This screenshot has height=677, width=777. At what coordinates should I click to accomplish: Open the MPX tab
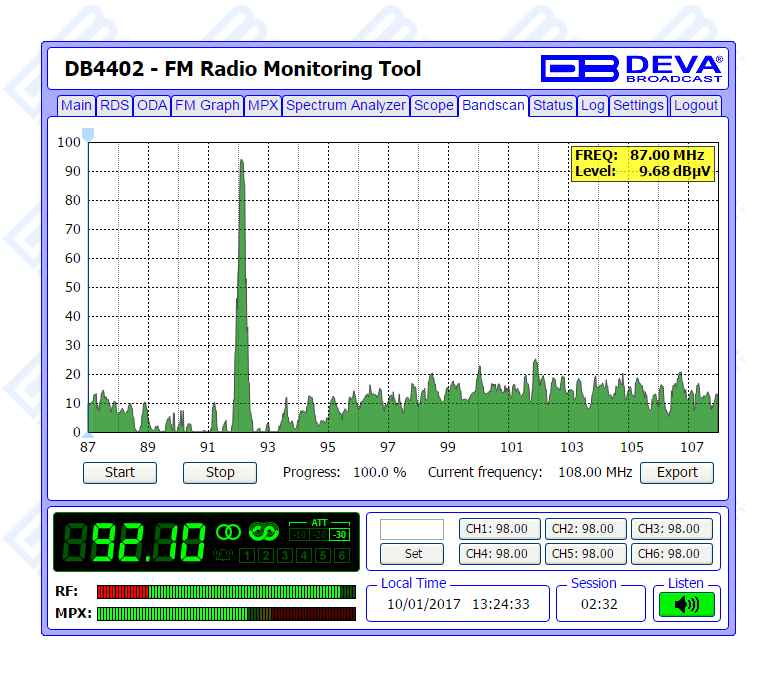[263, 105]
